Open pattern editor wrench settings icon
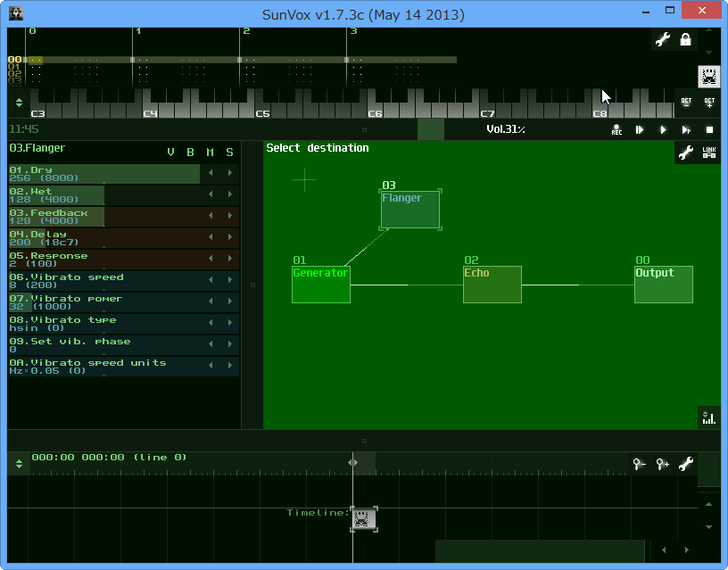The height and width of the screenshot is (570, 728). (x=663, y=39)
